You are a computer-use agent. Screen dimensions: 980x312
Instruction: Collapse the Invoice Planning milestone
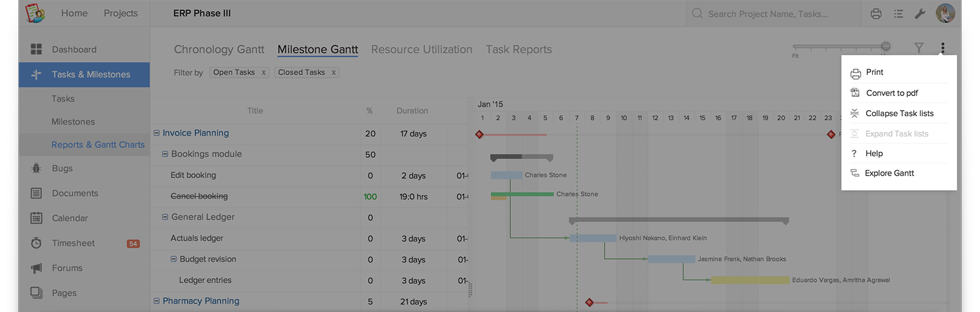[x=157, y=133]
